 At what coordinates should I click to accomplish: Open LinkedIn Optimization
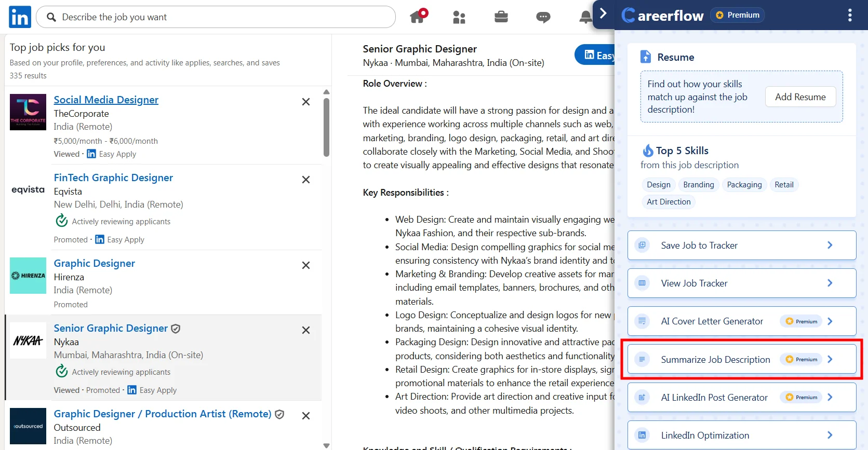point(742,435)
